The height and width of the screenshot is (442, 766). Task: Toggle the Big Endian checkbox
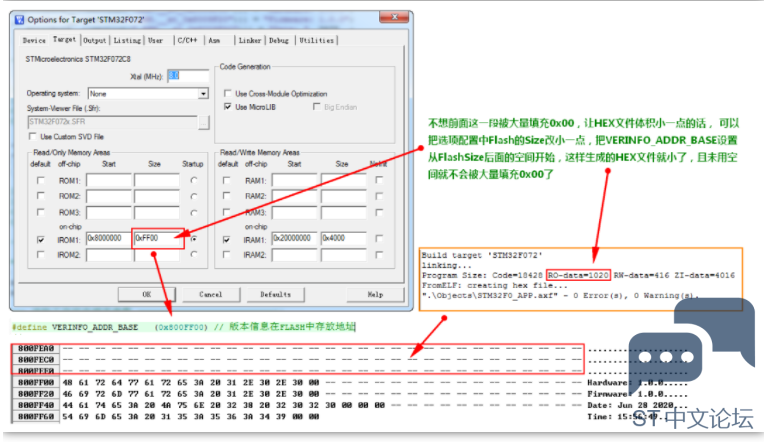(x=317, y=106)
